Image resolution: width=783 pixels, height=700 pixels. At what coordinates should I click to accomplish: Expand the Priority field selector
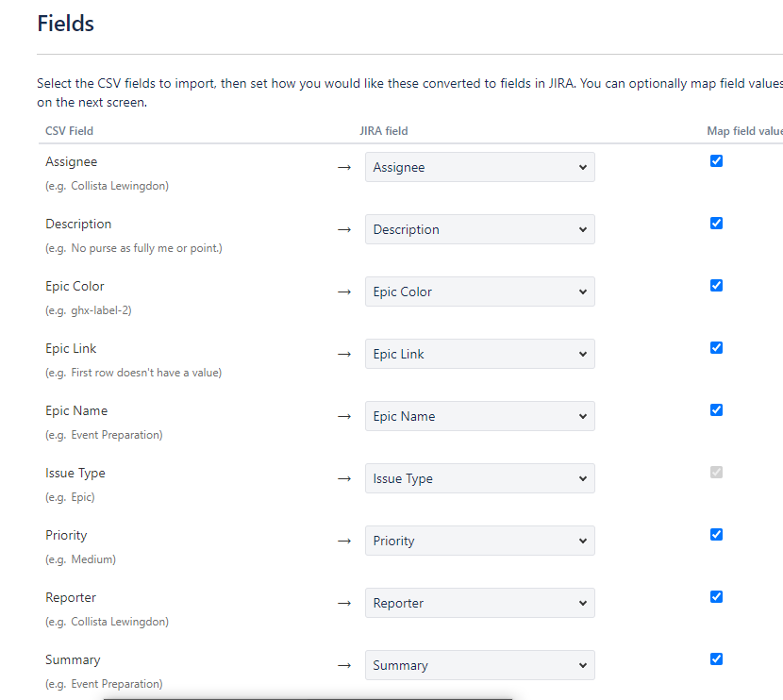tap(480, 541)
